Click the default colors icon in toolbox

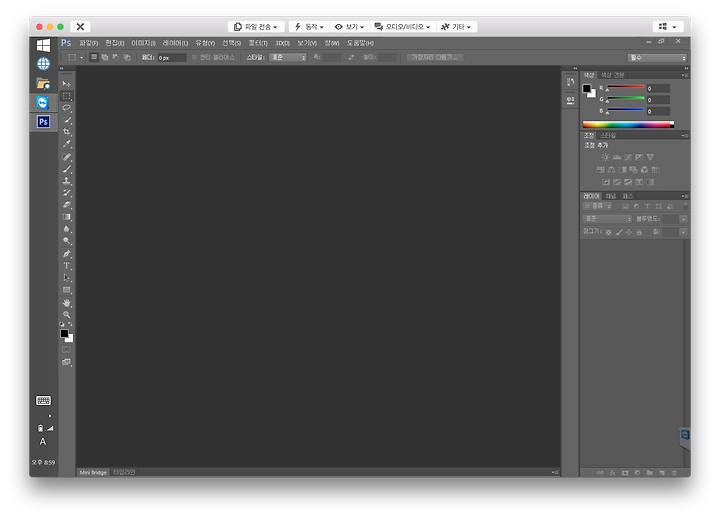(62, 324)
